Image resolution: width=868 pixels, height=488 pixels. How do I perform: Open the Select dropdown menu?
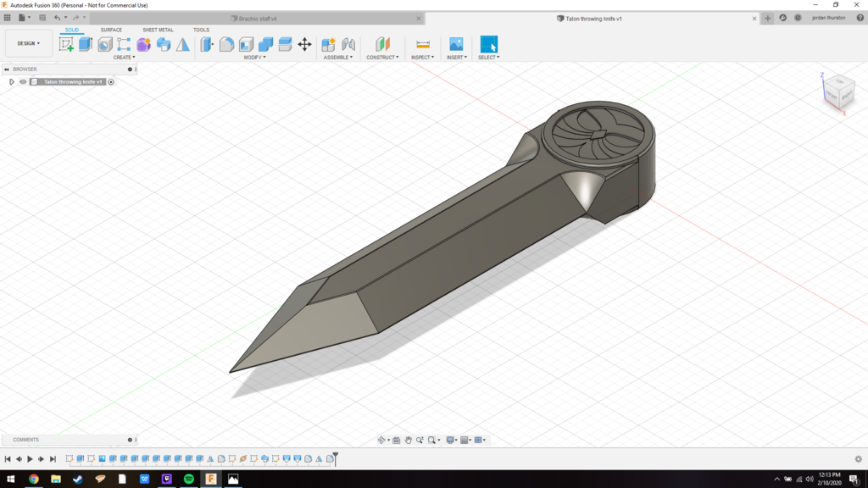(x=489, y=57)
